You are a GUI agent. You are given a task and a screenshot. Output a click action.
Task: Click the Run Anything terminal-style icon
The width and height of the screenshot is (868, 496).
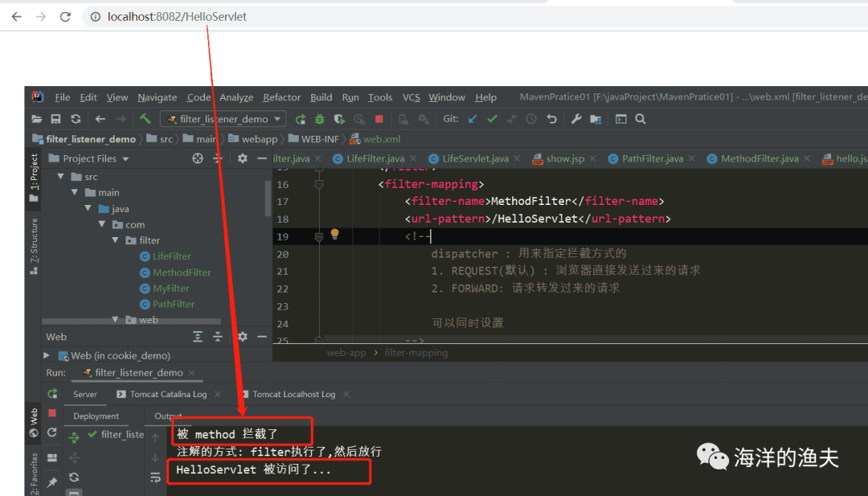621,119
